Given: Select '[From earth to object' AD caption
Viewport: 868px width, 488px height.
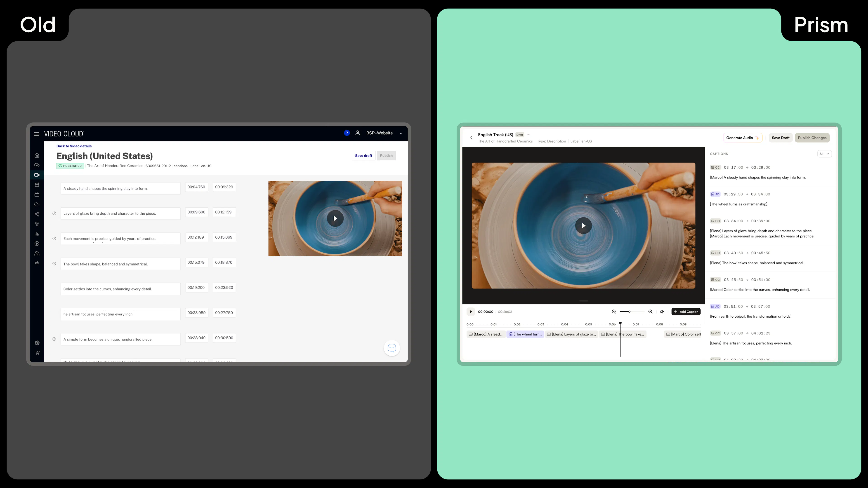Looking at the screenshot, I should pyautogui.click(x=750, y=316).
